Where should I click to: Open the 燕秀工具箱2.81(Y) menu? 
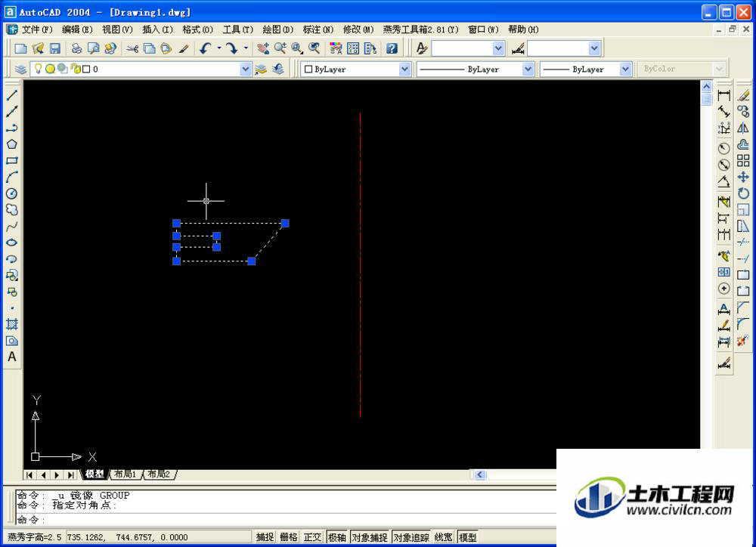(x=420, y=29)
